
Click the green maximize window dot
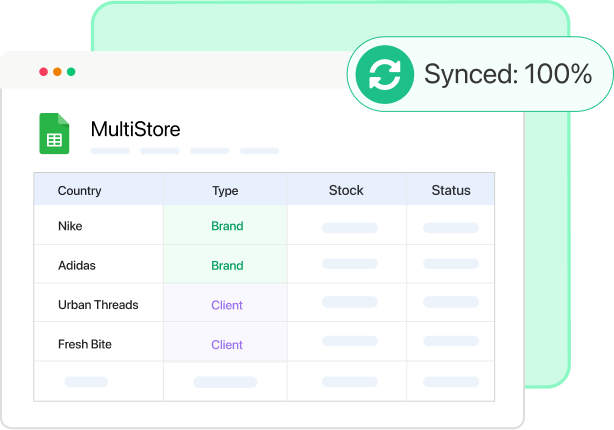click(71, 72)
